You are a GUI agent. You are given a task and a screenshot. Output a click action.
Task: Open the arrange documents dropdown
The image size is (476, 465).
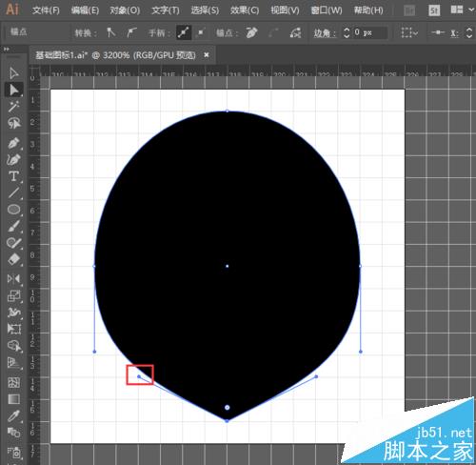coord(462,10)
